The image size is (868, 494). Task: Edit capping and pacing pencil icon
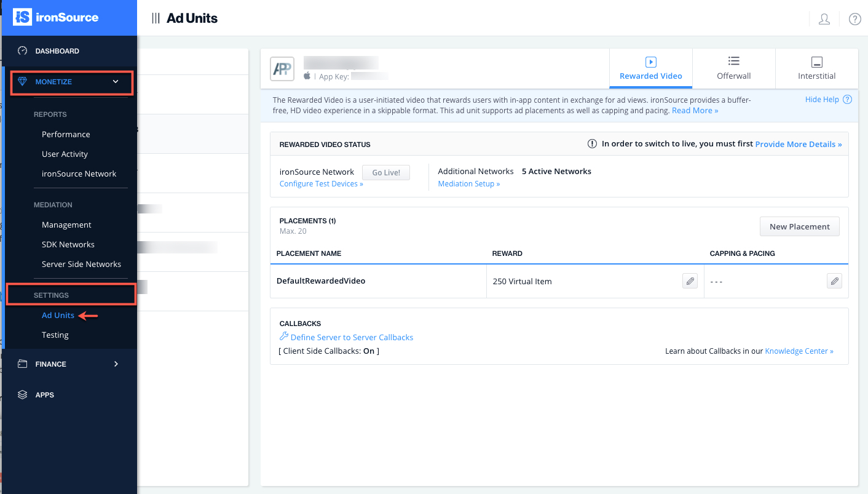coord(834,281)
